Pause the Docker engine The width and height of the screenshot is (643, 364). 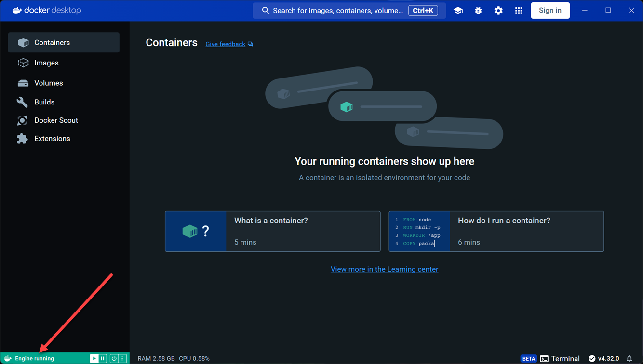tap(103, 359)
